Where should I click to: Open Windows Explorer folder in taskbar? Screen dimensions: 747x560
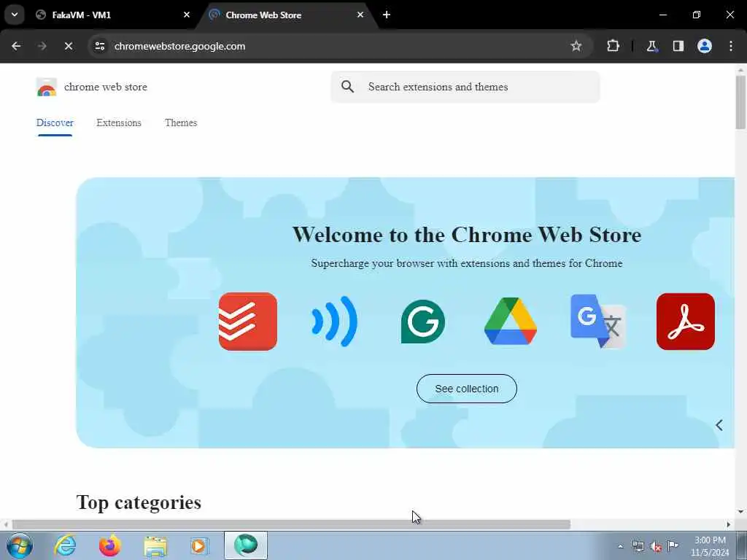pos(155,545)
